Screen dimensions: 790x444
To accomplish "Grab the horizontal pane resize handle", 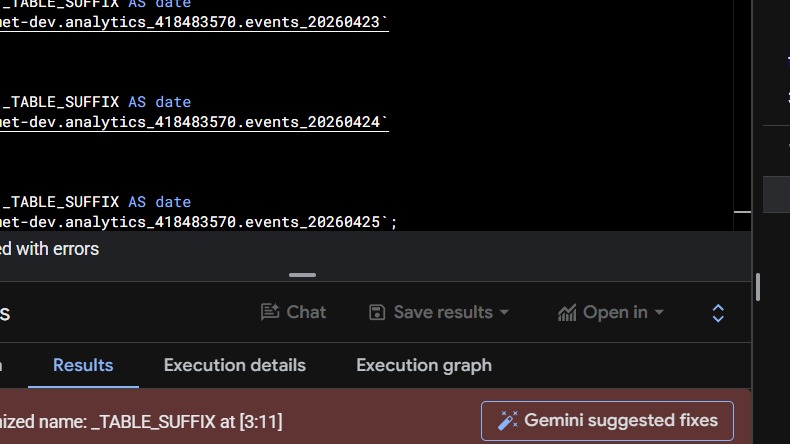I will coord(302,275).
